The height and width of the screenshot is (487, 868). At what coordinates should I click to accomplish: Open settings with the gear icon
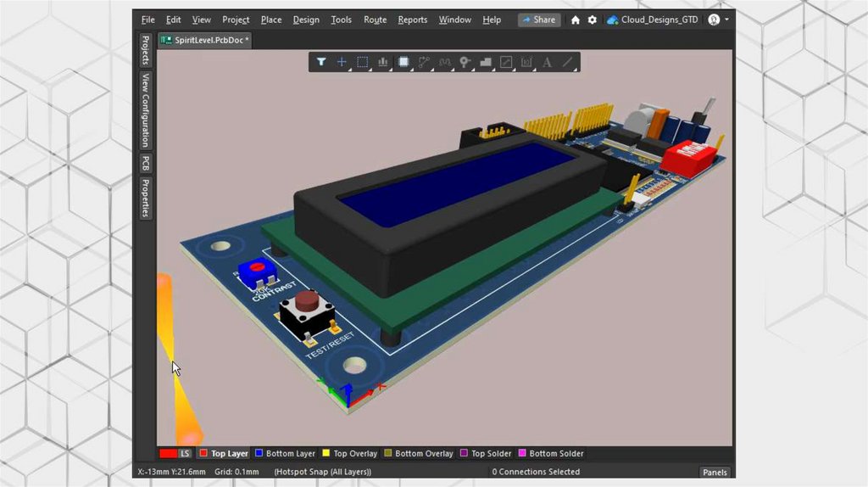pos(592,20)
